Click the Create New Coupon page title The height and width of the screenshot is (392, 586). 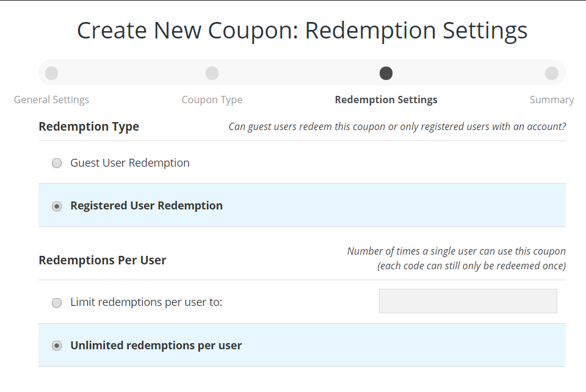coord(302,31)
